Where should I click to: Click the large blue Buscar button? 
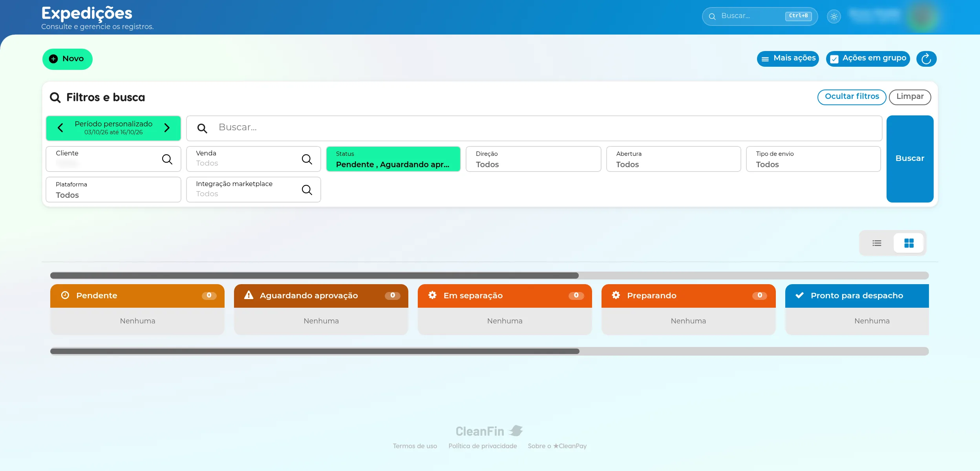coord(910,159)
